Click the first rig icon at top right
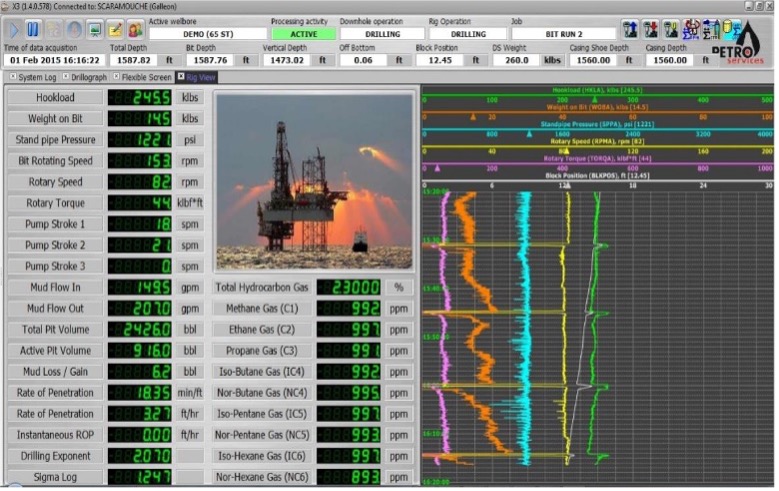This screenshot has width=779, height=491. 630,29
